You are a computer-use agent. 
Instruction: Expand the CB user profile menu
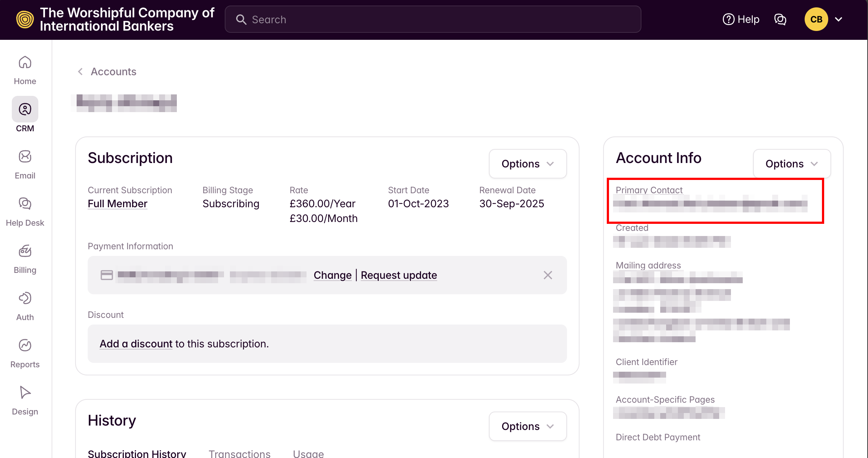pyautogui.click(x=824, y=19)
